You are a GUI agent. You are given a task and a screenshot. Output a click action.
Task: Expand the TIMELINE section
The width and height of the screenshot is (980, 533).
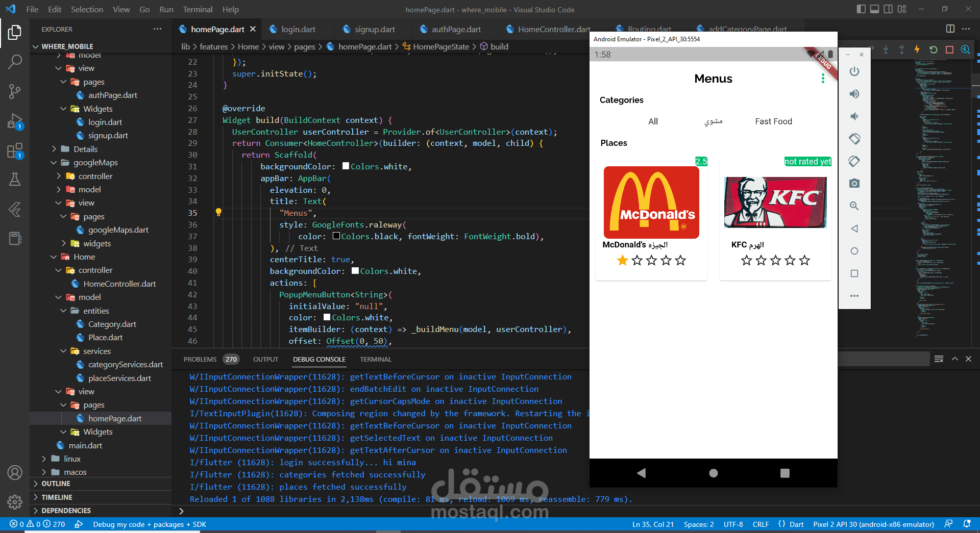[57, 497]
